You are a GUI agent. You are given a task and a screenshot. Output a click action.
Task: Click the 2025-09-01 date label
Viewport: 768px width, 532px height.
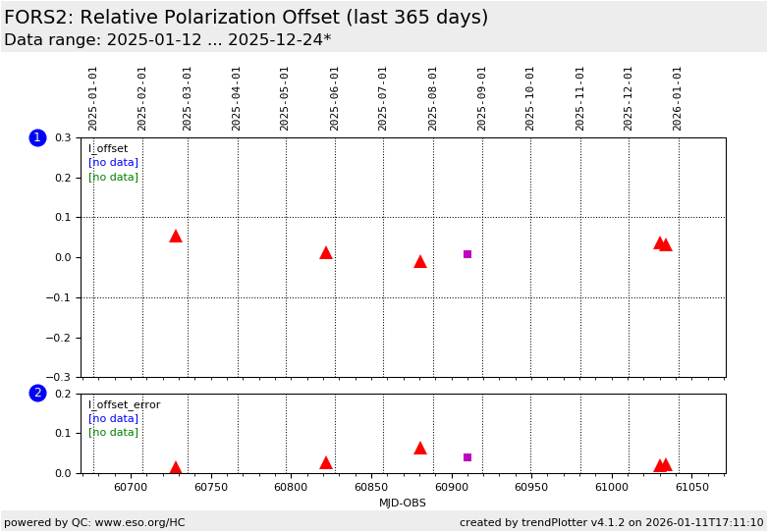coord(482,97)
